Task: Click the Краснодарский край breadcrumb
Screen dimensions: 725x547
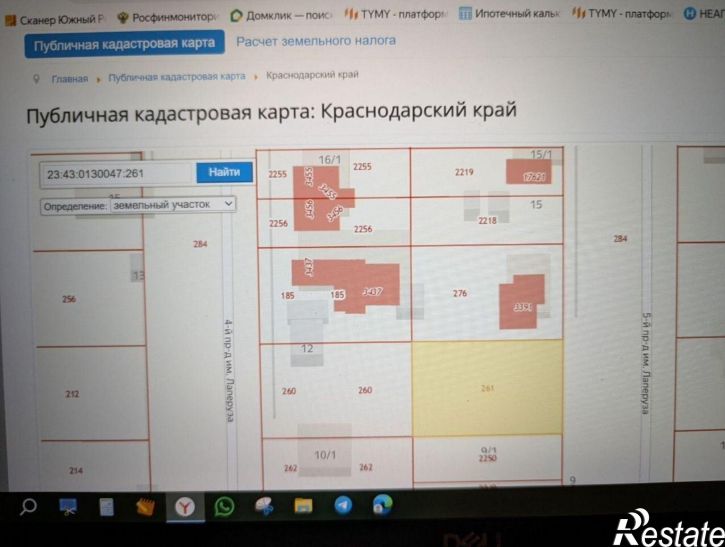Action: [x=312, y=75]
